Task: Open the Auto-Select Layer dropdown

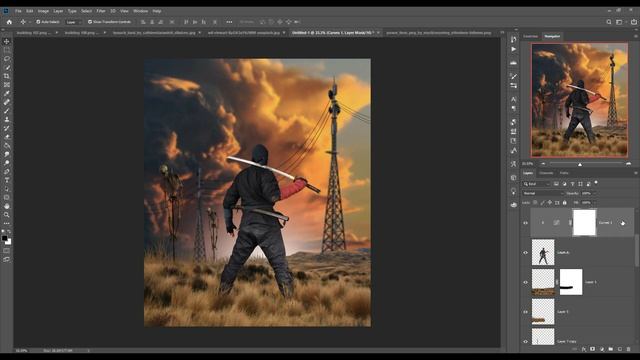Action: coord(74,22)
